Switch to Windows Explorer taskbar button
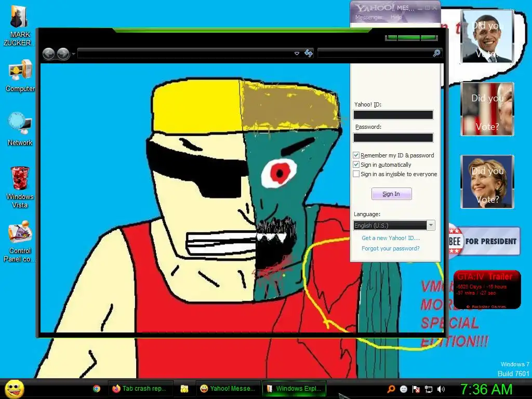Image resolution: width=532 pixels, height=399 pixels. click(294, 389)
